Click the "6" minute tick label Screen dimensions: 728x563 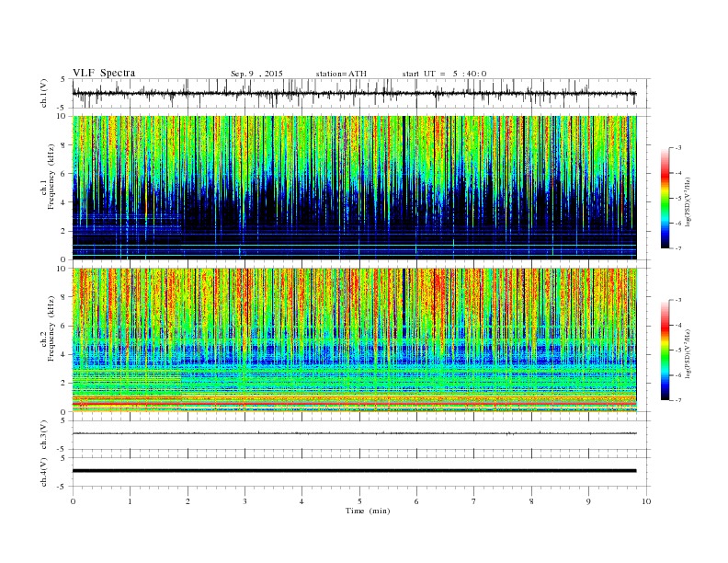[416, 501]
